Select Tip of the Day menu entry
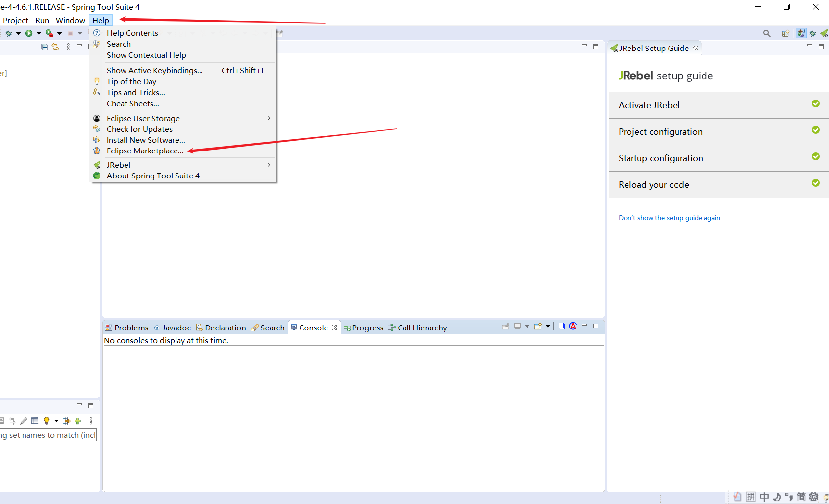The width and height of the screenshot is (829, 504). tap(131, 81)
